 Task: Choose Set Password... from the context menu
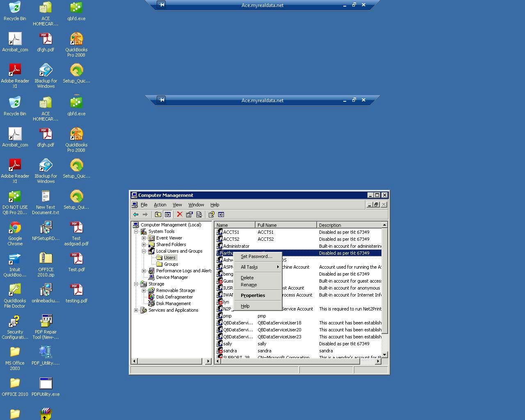pyautogui.click(x=256, y=256)
